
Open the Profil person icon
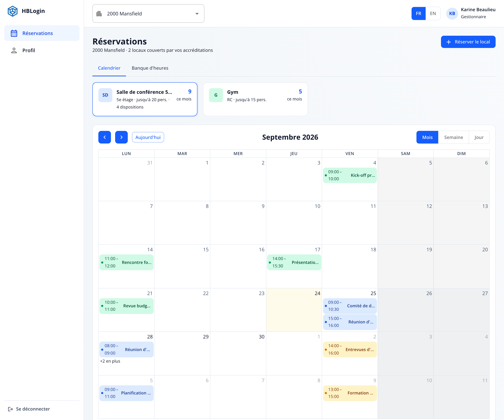click(14, 50)
